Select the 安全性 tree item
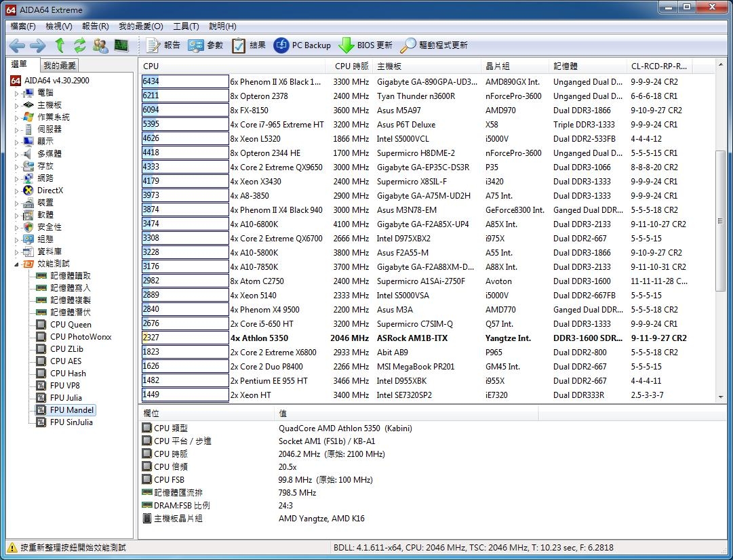 click(49, 226)
